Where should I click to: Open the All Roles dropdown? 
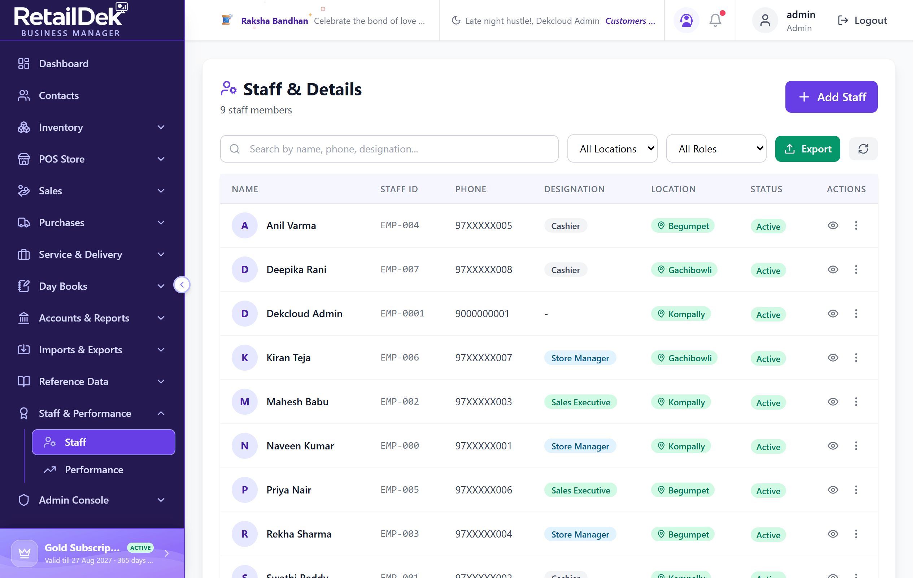click(716, 149)
